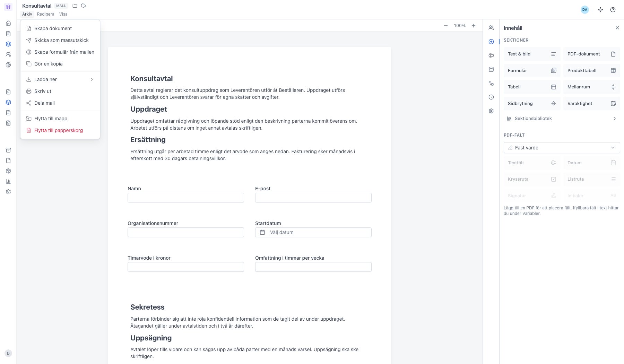Open the recipients people icon in right rail
The image size is (624, 364).
(491, 28)
